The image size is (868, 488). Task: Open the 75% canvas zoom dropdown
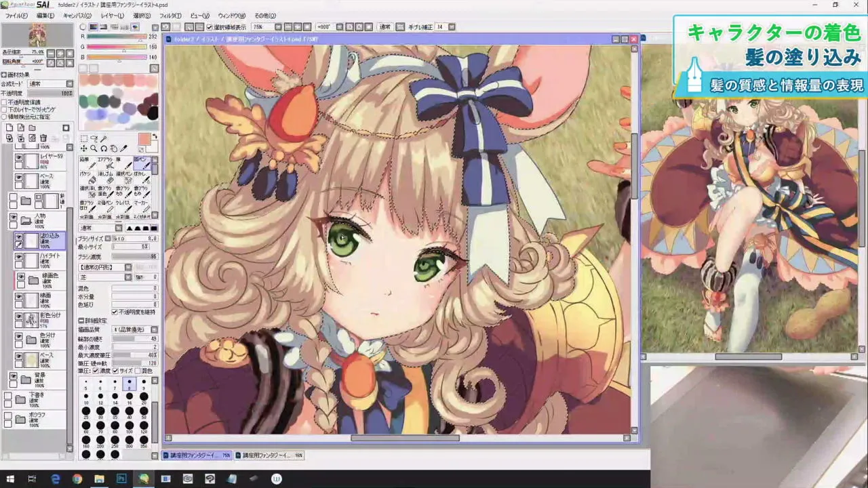277,26
